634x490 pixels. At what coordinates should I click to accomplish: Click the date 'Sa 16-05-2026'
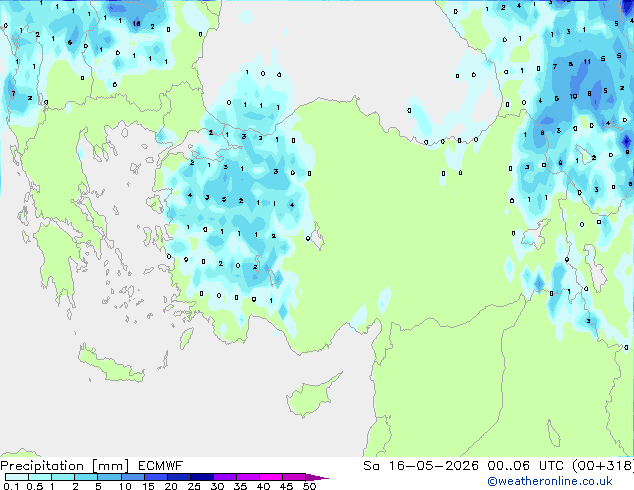(421, 466)
